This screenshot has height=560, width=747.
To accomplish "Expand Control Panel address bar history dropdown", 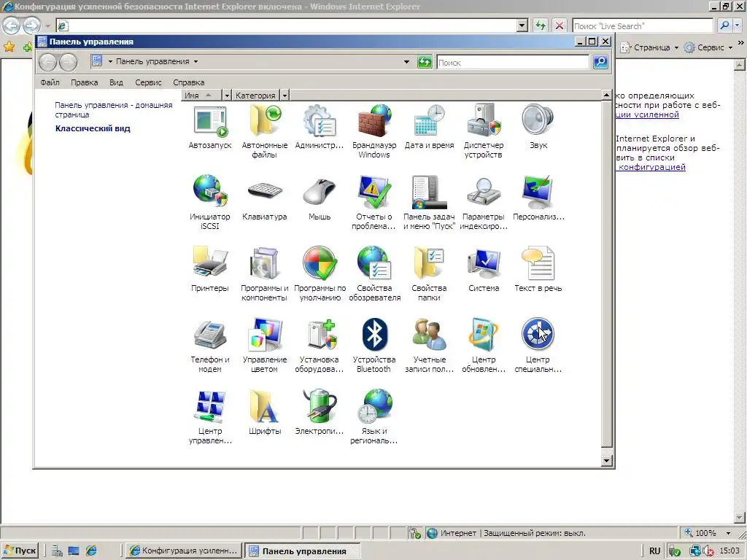I will coord(406,62).
